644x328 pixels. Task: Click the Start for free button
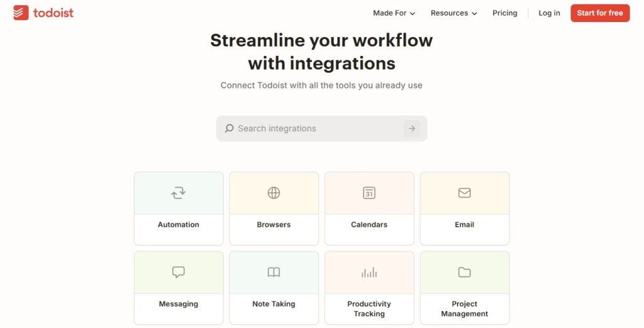(x=599, y=13)
